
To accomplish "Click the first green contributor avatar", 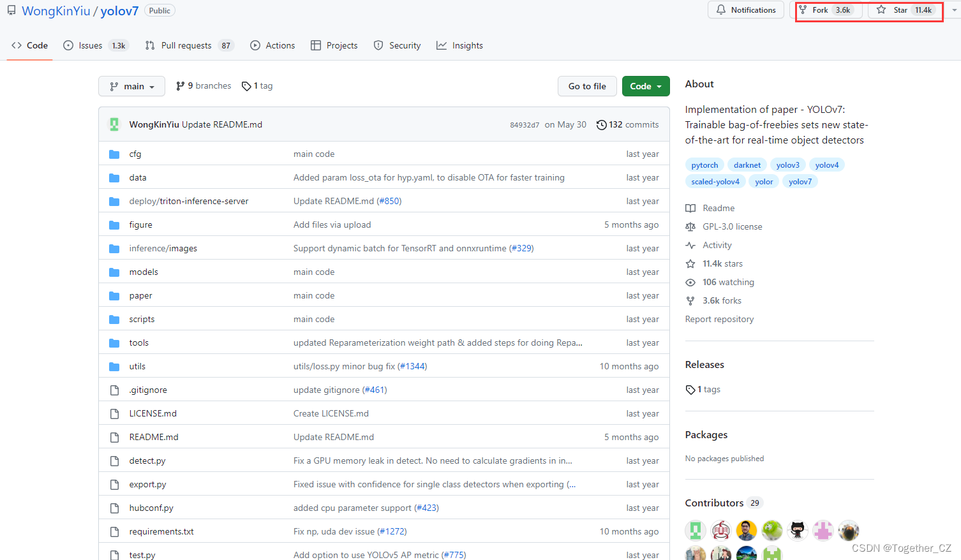I will (x=696, y=530).
